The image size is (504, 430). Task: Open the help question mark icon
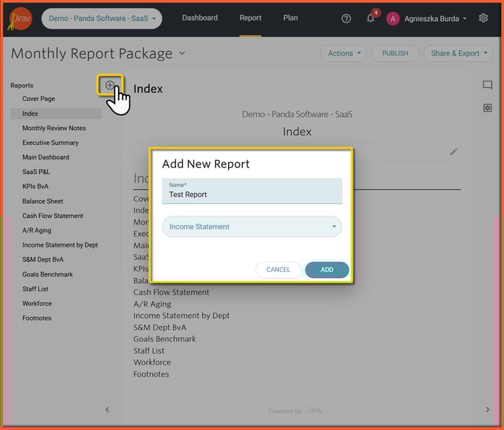(346, 19)
